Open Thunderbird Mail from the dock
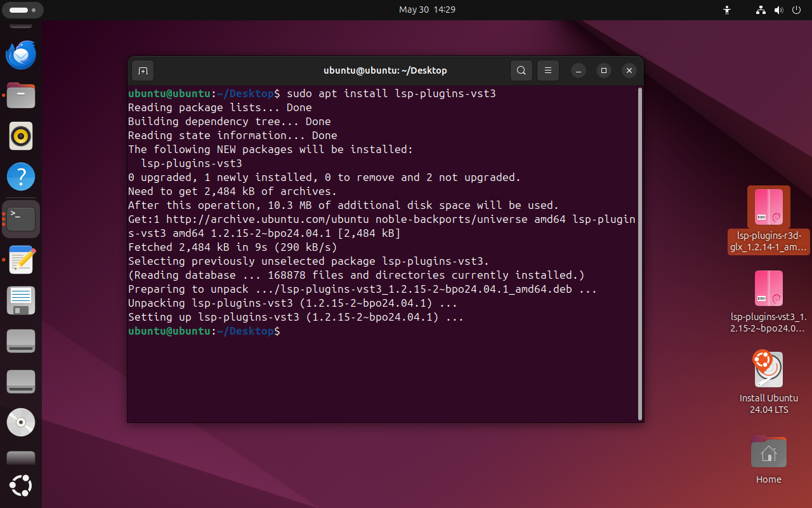This screenshot has width=812, height=508. coord(21,55)
